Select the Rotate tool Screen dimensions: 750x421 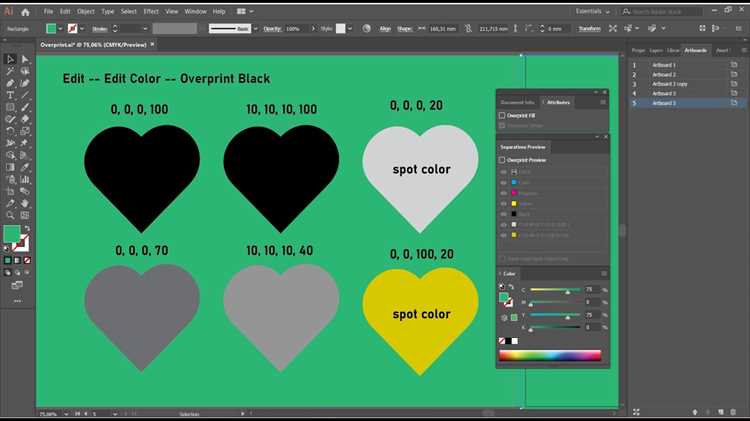(x=10, y=131)
